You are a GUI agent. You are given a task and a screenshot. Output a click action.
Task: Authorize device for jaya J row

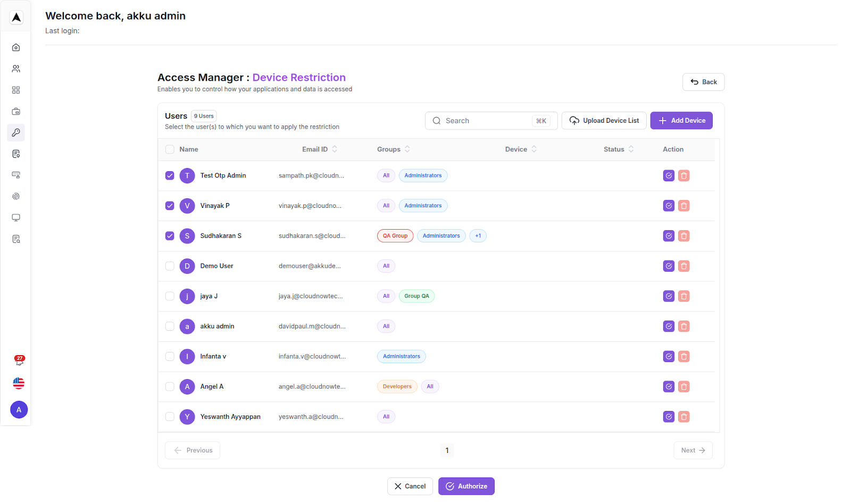click(x=669, y=296)
